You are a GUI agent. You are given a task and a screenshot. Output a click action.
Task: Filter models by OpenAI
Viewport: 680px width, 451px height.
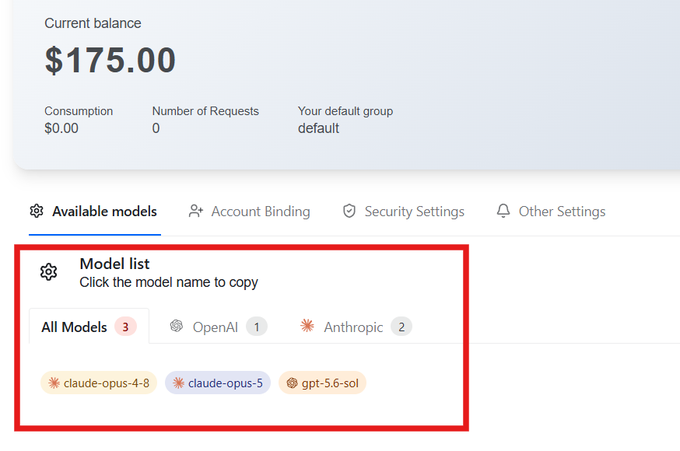pyautogui.click(x=218, y=327)
